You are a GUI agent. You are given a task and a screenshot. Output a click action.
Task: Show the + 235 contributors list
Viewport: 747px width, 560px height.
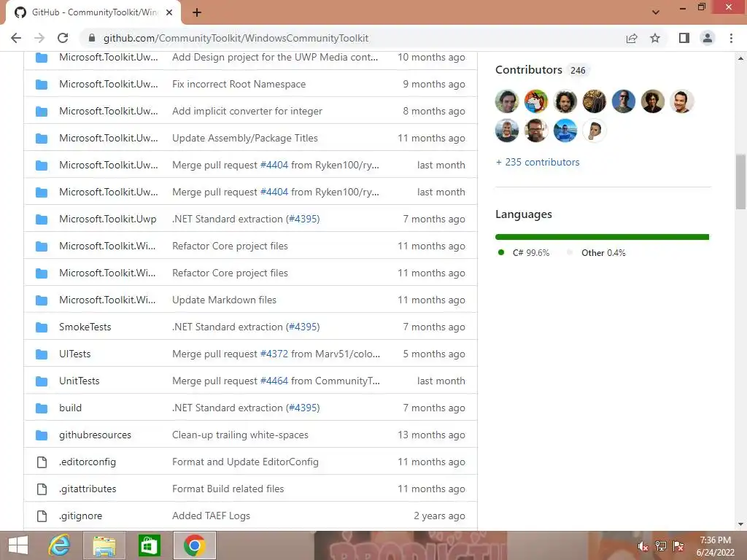[538, 162]
